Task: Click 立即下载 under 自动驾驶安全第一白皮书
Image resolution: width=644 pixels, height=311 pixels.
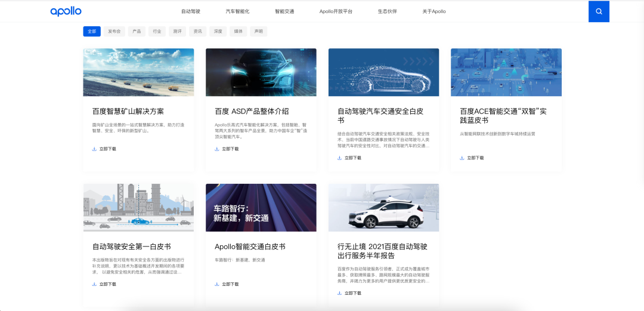Action: click(107, 284)
